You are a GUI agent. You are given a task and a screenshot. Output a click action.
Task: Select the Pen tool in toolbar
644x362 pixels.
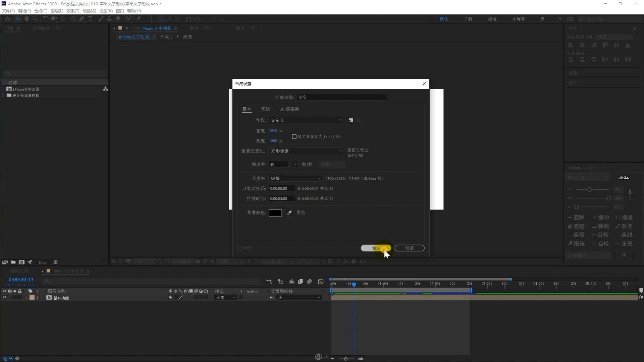click(x=82, y=19)
